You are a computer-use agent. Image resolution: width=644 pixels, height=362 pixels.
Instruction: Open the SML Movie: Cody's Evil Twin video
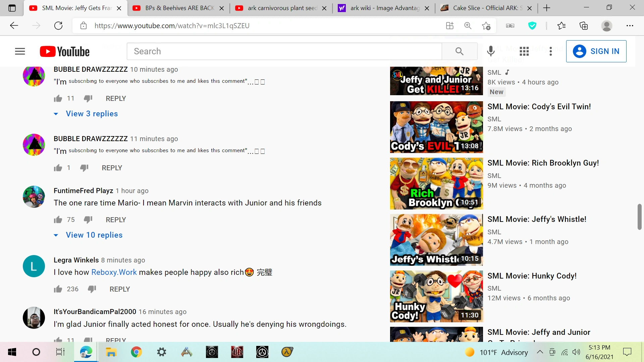click(x=436, y=127)
